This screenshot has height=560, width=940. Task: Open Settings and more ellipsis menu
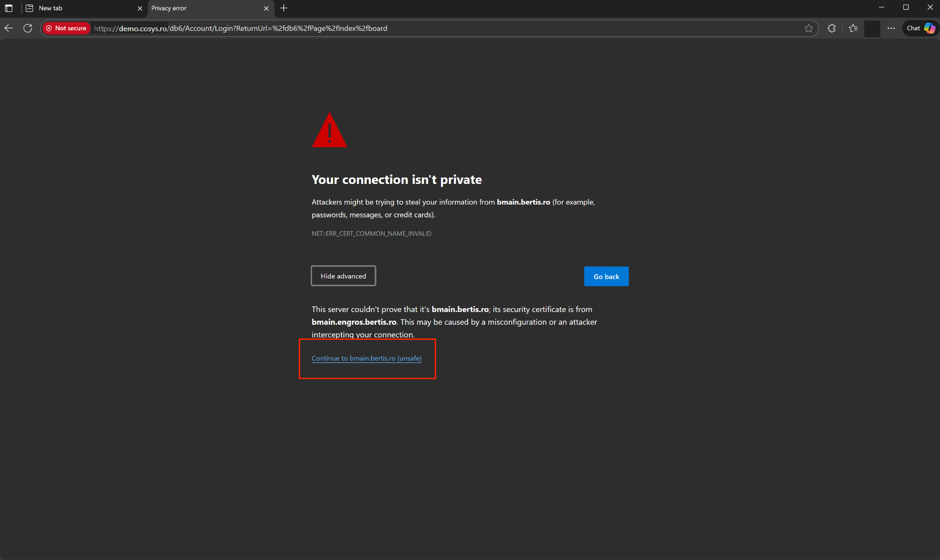[x=891, y=28]
